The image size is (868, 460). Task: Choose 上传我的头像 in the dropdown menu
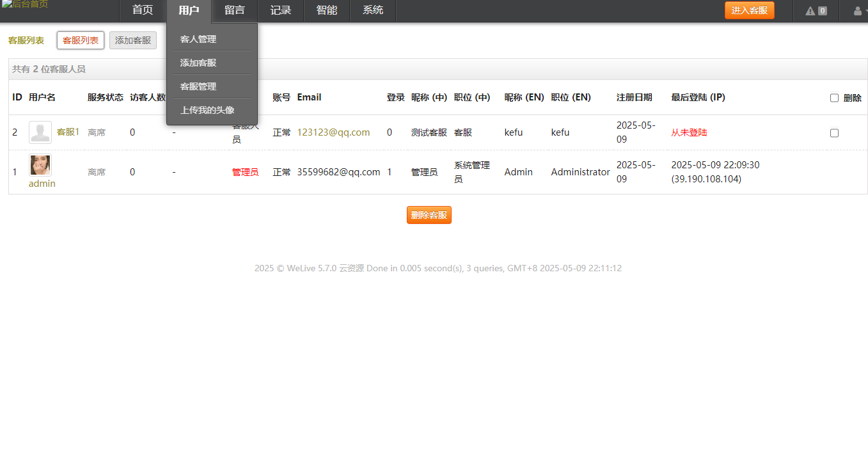(x=207, y=110)
